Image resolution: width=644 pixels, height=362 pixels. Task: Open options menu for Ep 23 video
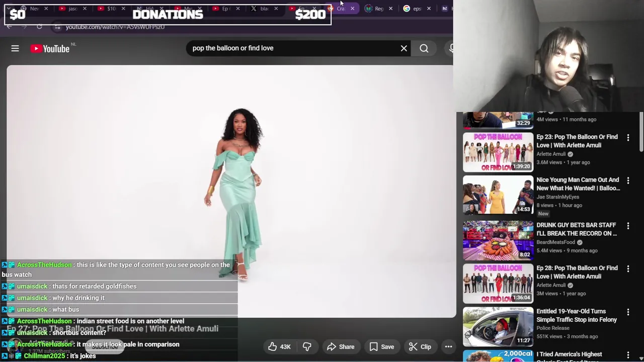tap(628, 137)
